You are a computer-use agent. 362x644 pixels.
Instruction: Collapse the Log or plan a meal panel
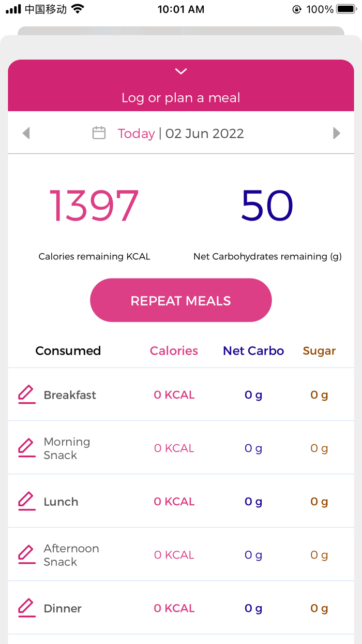(x=181, y=71)
